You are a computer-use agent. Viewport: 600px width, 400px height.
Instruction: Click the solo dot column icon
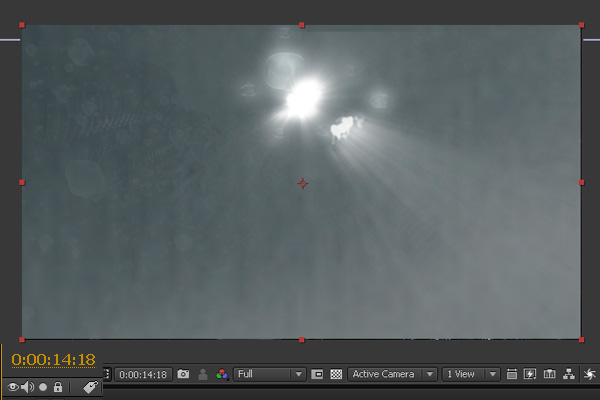[x=43, y=387]
